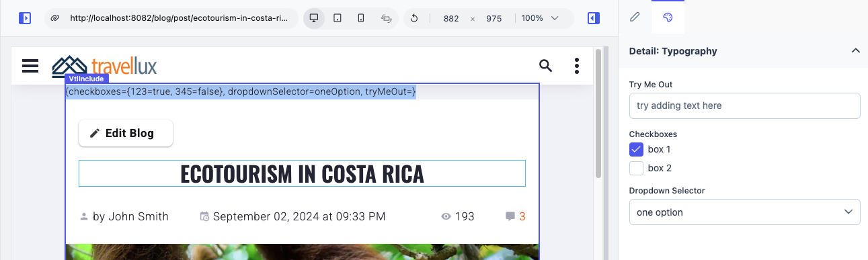Reload the page preview
The image size is (868, 260).
414,18
